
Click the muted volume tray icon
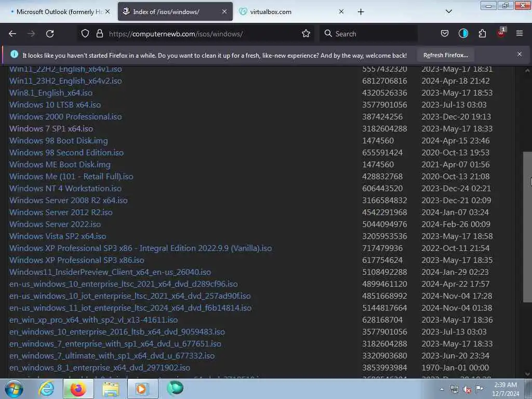pyautogui.click(x=467, y=390)
